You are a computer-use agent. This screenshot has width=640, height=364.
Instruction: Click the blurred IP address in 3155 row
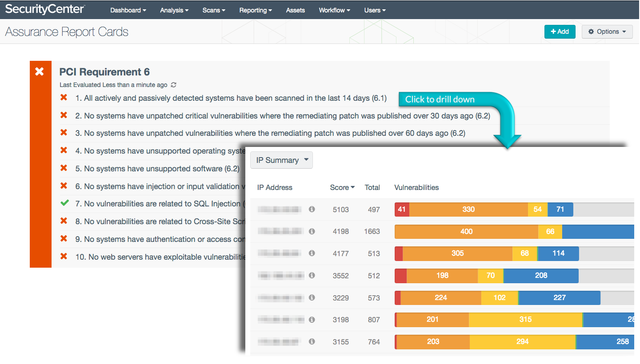click(280, 341)
